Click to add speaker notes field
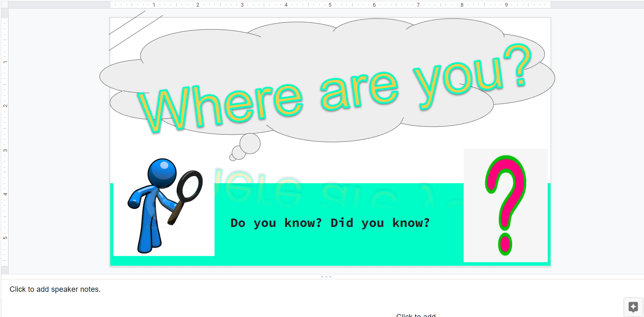Viewport: 644px width, 317px height. point(55,289)
